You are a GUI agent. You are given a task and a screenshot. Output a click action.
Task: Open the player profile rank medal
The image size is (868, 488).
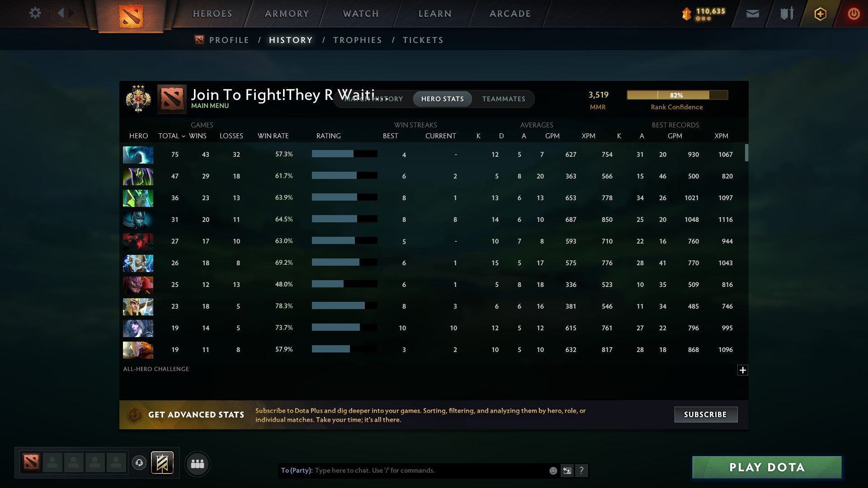pos(138,99)
